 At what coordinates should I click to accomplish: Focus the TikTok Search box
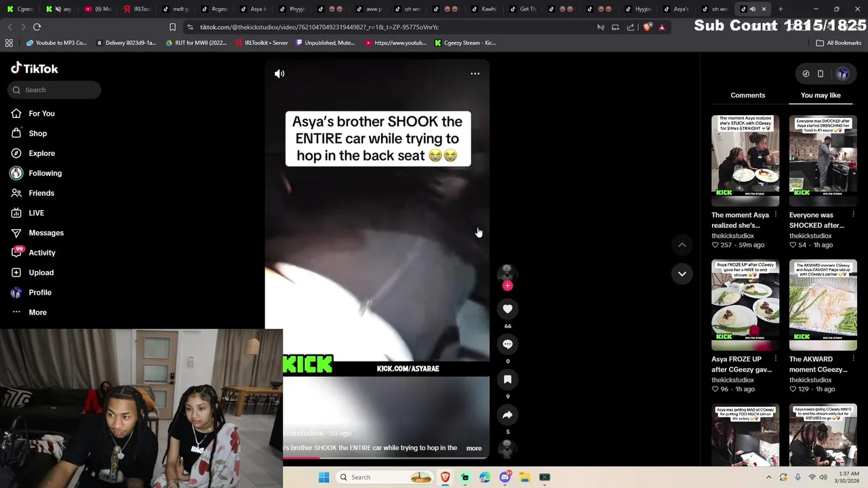56,89
